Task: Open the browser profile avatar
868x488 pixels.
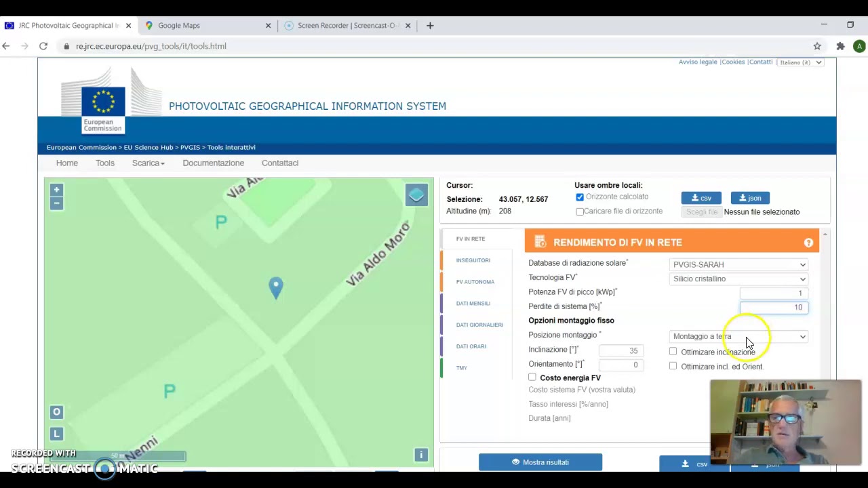Action: click(x=859, y=46)
